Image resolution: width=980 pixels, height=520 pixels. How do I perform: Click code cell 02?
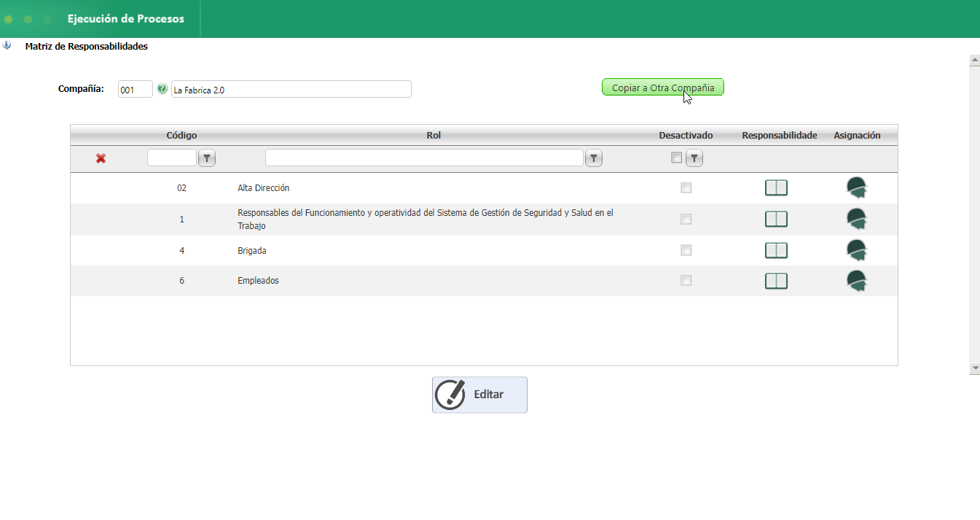pyautogui.click(x=181, y=188)
